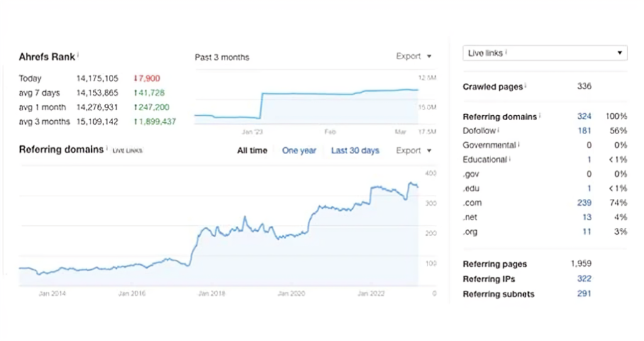Click info icon next to Crawled pages
The width and height of the screenshot is (644, 341).
526,86
